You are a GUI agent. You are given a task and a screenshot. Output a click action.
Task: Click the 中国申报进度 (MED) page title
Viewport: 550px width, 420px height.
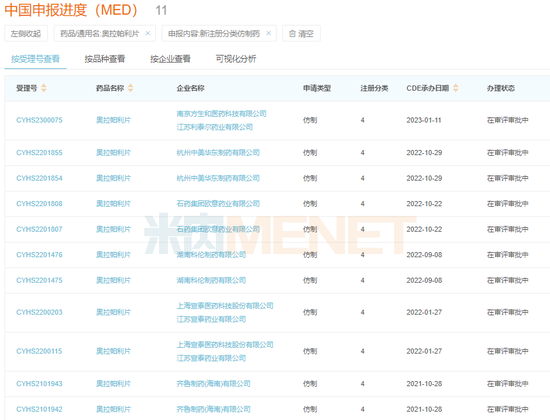point(71,10)
